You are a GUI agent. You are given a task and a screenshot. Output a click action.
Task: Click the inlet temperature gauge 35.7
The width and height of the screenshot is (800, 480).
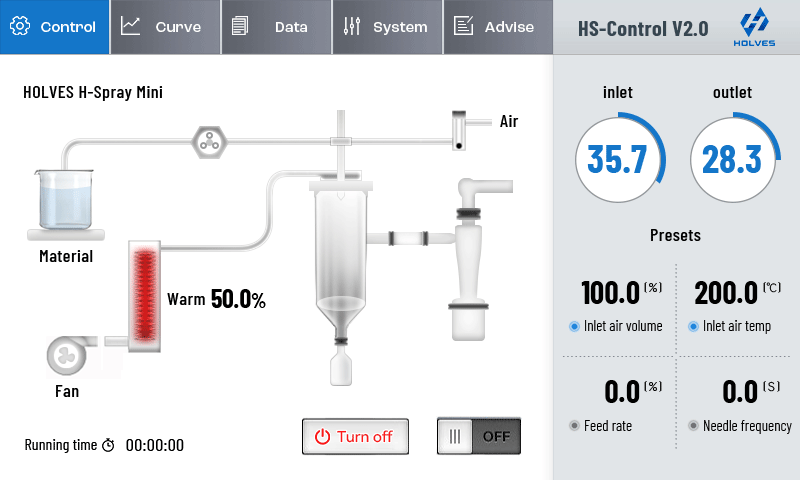pyautogui.click(x=618, y=159)
